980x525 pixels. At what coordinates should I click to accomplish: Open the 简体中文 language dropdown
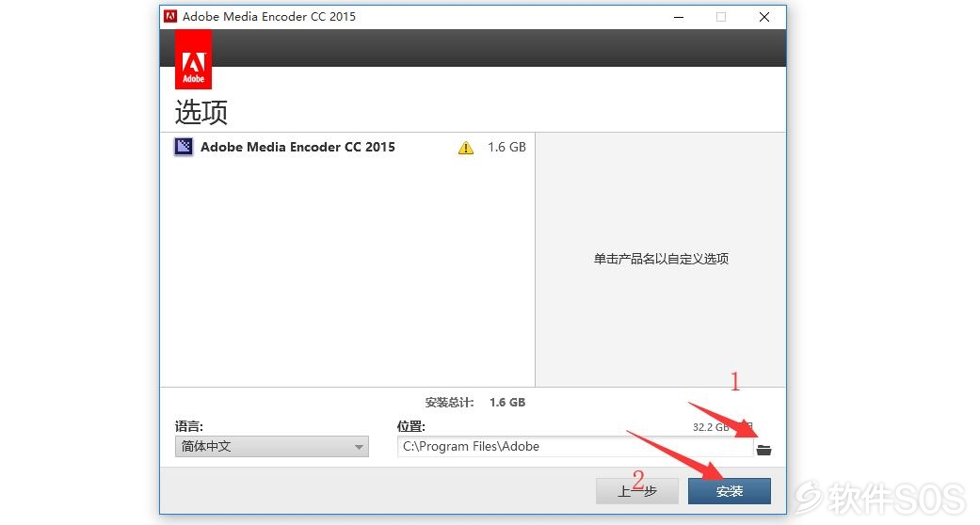[272, 446]
